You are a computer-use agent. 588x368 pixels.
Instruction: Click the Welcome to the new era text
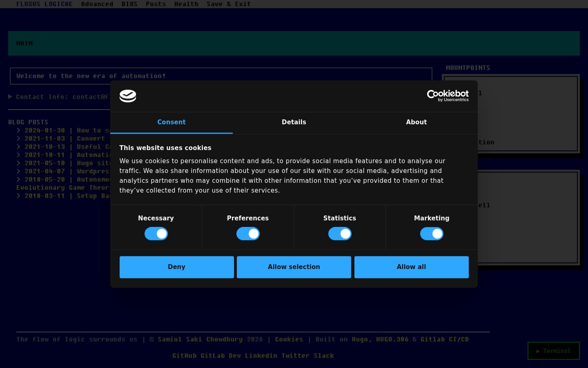[91, 76]
